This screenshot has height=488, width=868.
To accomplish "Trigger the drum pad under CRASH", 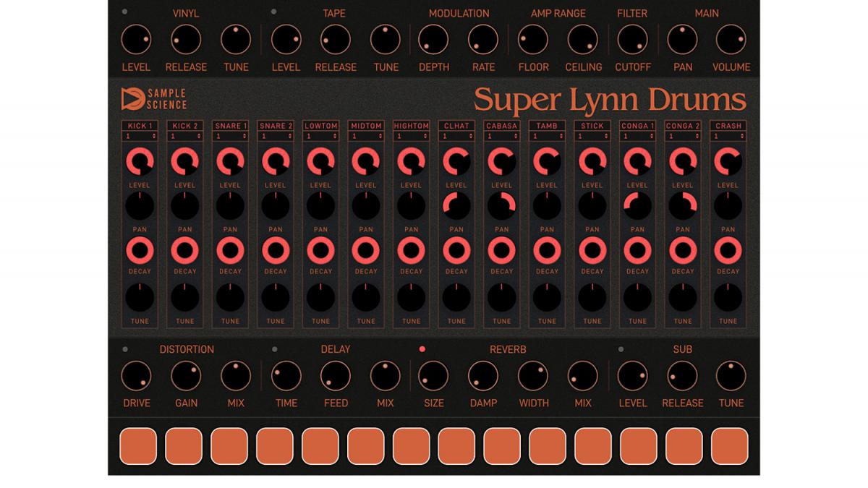I will point(729,446).
